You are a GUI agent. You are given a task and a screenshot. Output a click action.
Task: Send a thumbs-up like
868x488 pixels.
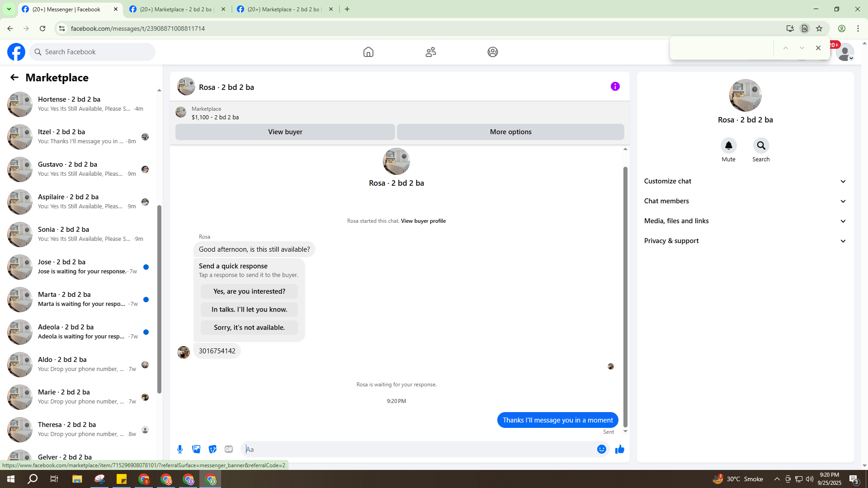coord(619,449)
